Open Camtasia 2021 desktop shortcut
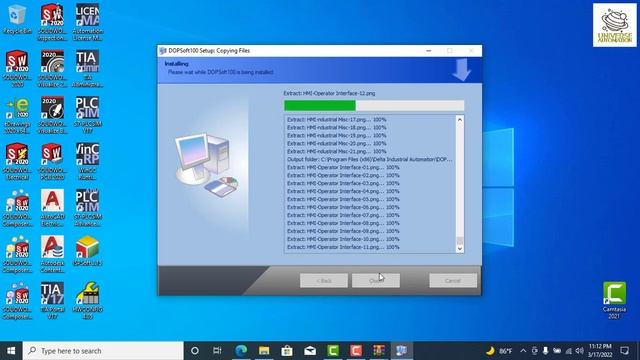 click(614, 300)
